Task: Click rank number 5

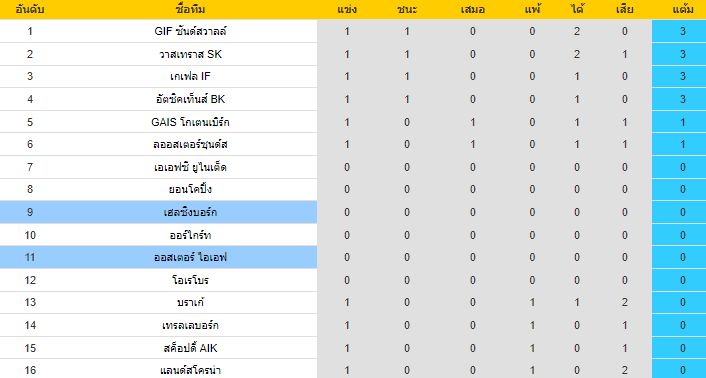Action: coord(30,122)
